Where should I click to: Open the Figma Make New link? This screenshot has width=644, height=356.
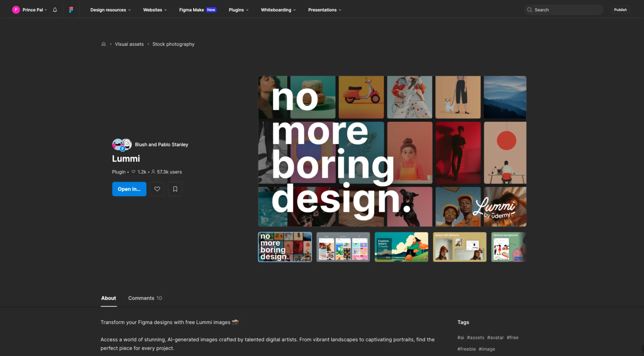point(197,10)
